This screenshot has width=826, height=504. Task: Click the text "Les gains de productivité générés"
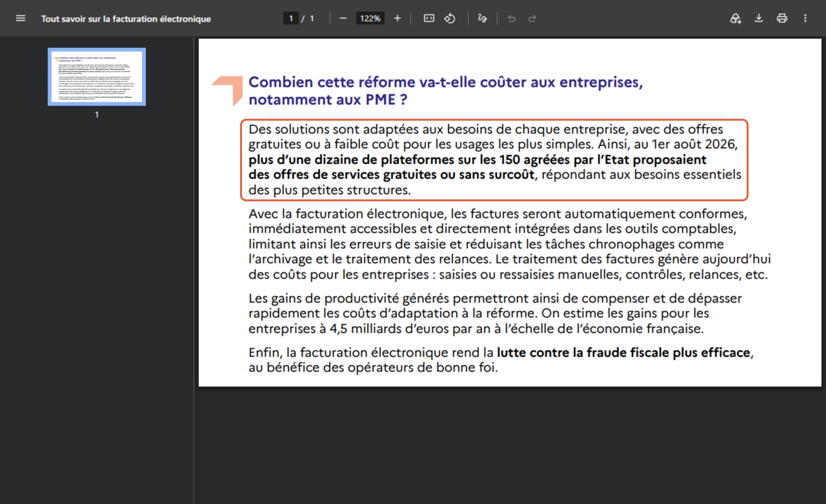click(x=349, y=298)
